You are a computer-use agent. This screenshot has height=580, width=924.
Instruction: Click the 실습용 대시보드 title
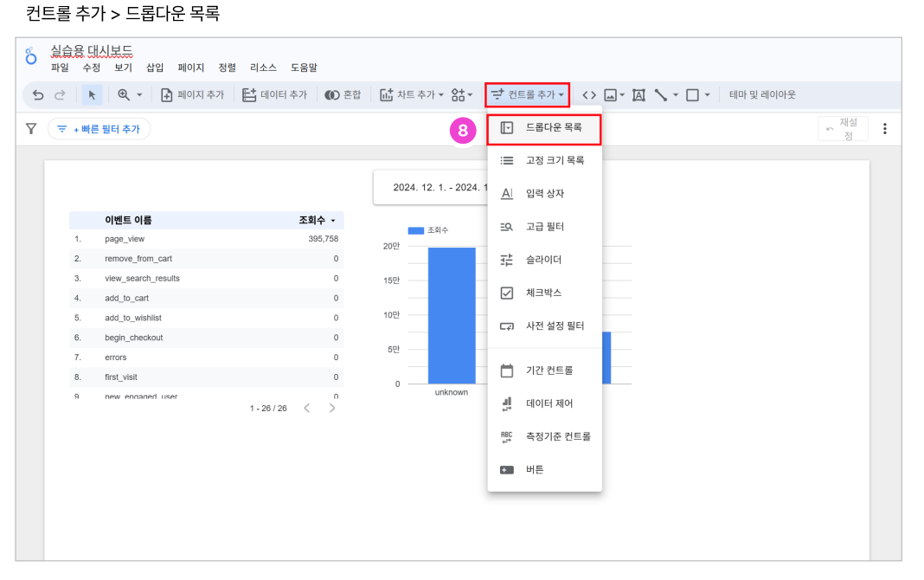[92, 51]
